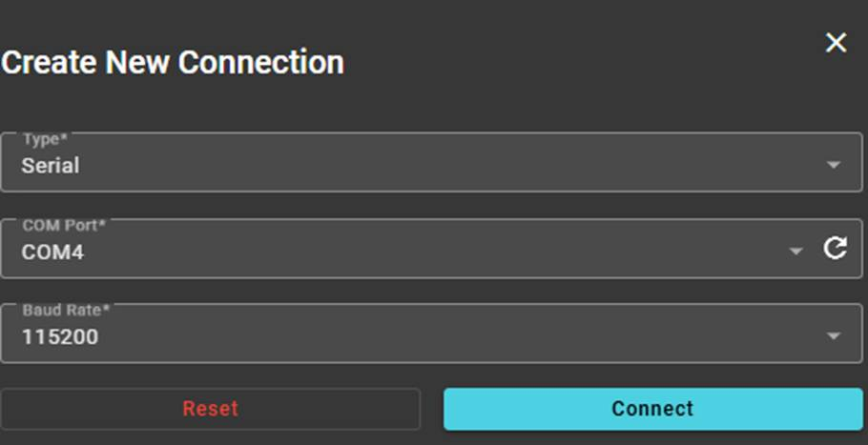Refresh the COM port list
This screenshot has width=868, height=445.
click(835, 250)
